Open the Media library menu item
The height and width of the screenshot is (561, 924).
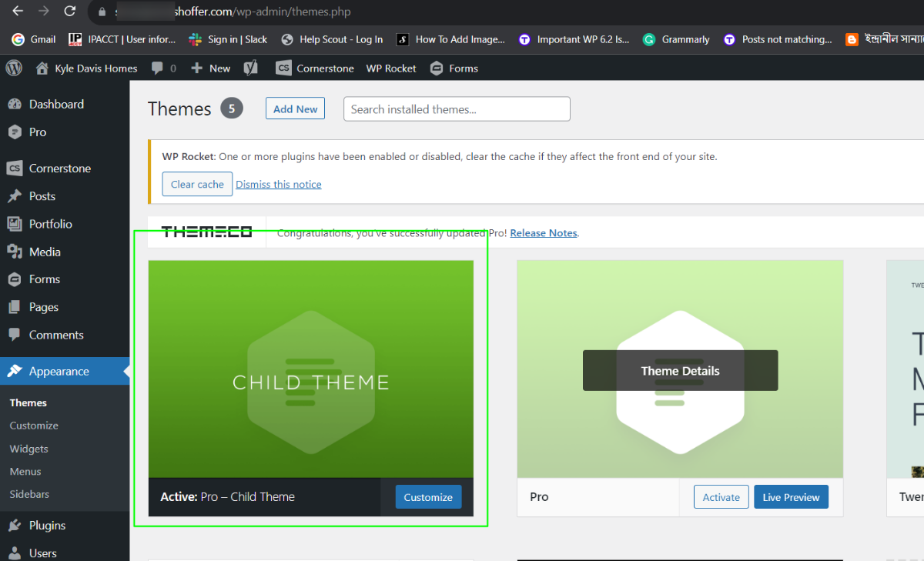click(44, 252)
